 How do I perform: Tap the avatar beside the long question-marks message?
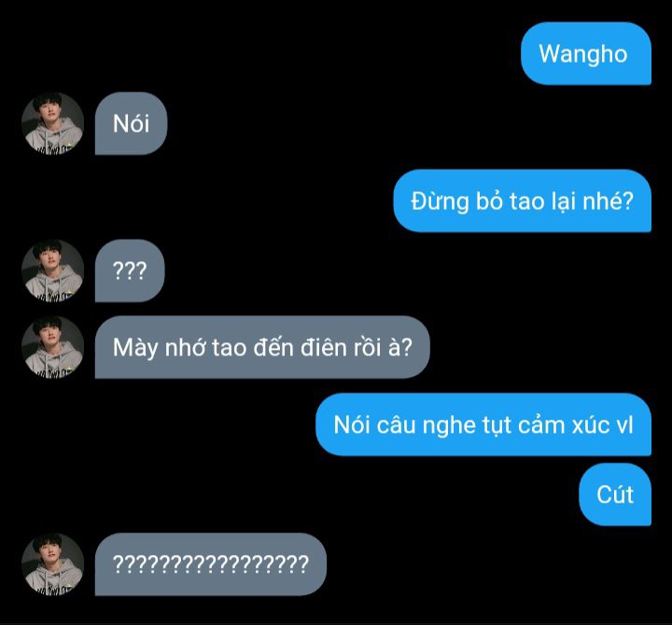pyautogui.click(x=52, y=564)
